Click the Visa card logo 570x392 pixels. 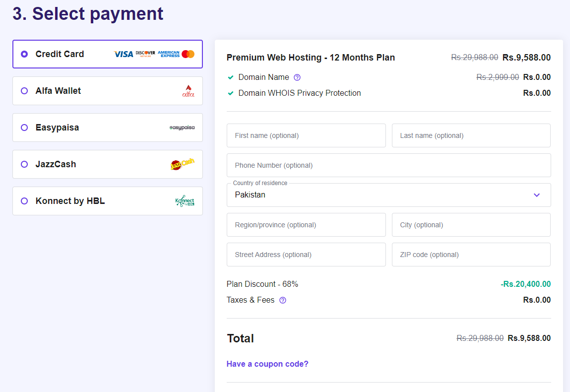(124, 54)
